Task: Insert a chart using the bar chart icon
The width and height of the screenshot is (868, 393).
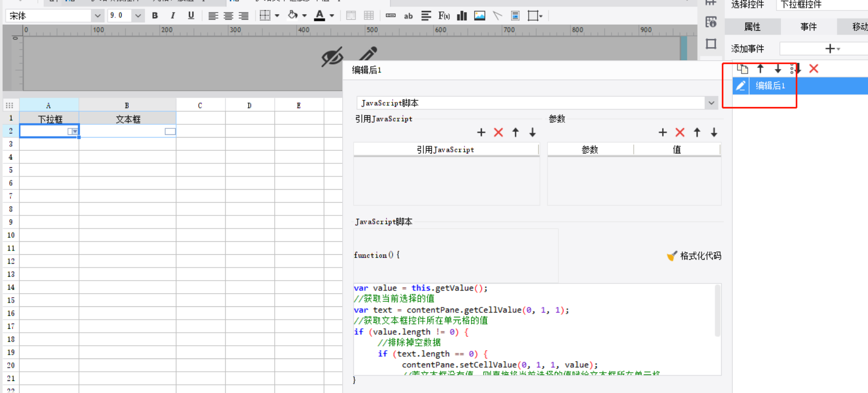Action: (462, 16)
